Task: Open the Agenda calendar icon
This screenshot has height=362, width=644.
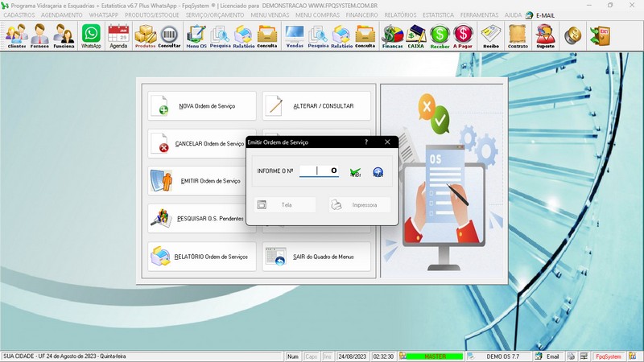Action: point(118,36)
